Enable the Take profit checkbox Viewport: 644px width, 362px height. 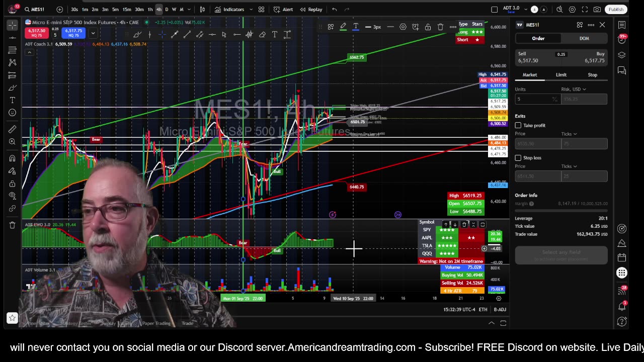click(x=518, y=125)
